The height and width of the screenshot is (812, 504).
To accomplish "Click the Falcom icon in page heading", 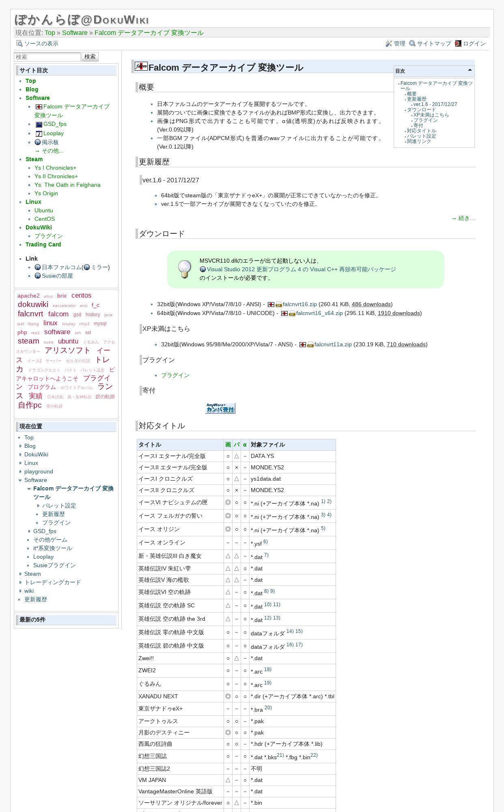I will (141, 66).
